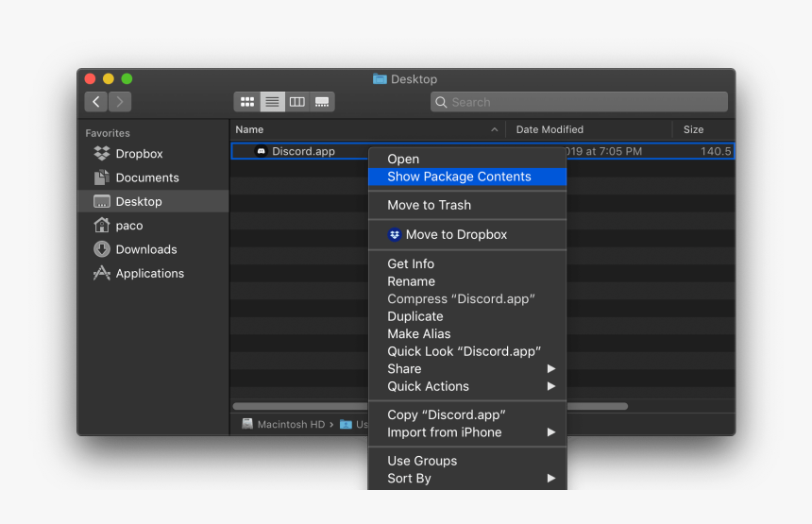Select the Discord.app file name
This screenshot has height=524, width=812.
pos(303,151)
